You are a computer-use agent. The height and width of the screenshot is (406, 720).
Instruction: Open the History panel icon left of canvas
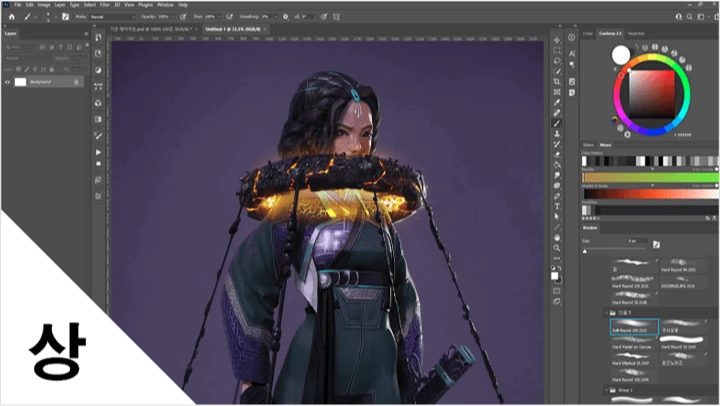[98, 37]
